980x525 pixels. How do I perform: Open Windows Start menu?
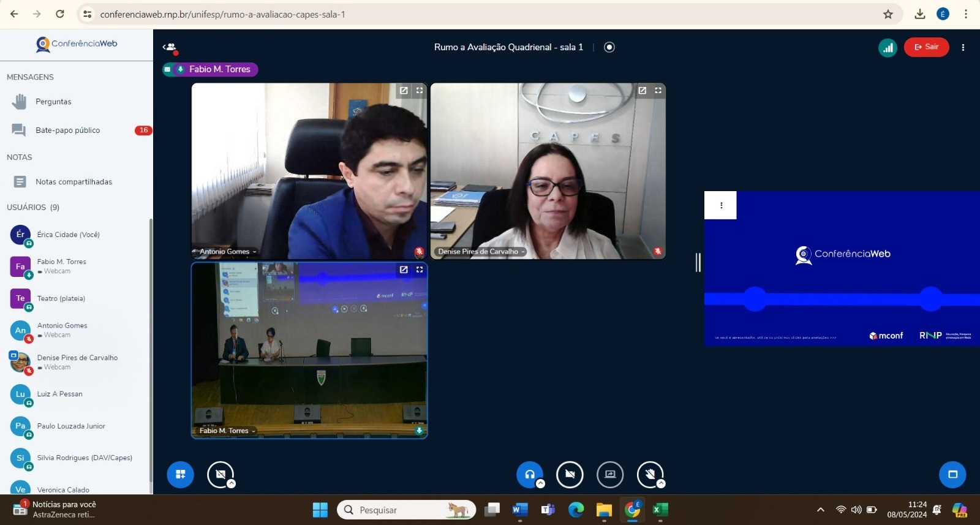[320, 510]
